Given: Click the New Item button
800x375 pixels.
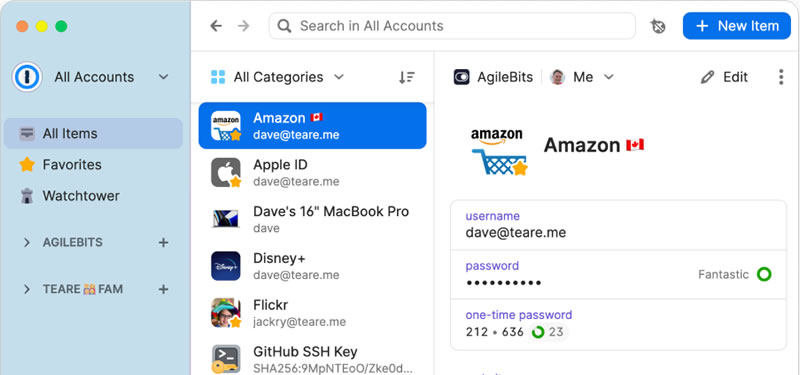Looking at the screenshot, I should point(737,26).
